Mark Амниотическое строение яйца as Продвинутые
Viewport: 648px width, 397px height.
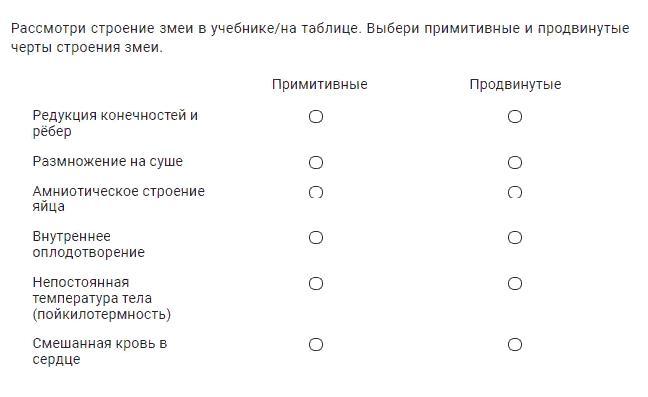pos(515,192)
